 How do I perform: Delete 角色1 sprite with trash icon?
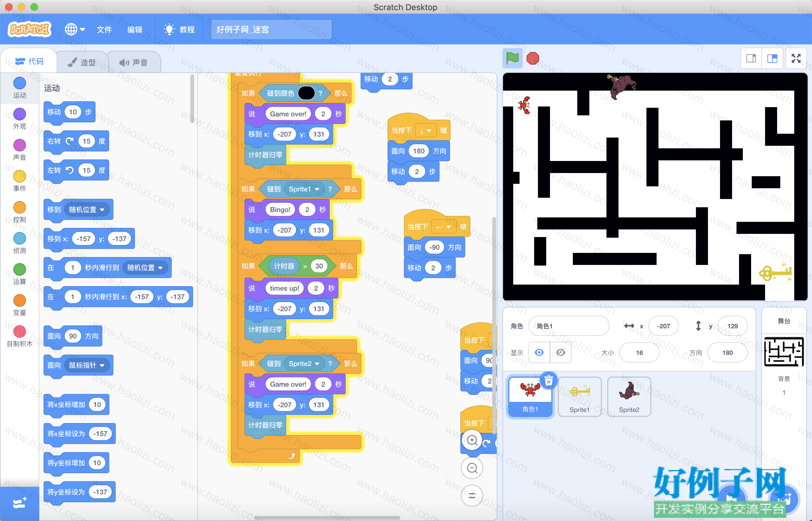548,381
